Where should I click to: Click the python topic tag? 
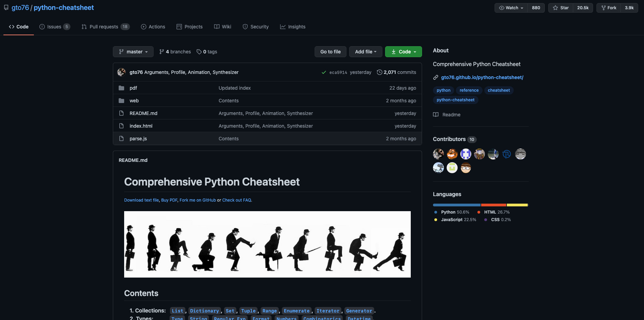click(444, 90)
